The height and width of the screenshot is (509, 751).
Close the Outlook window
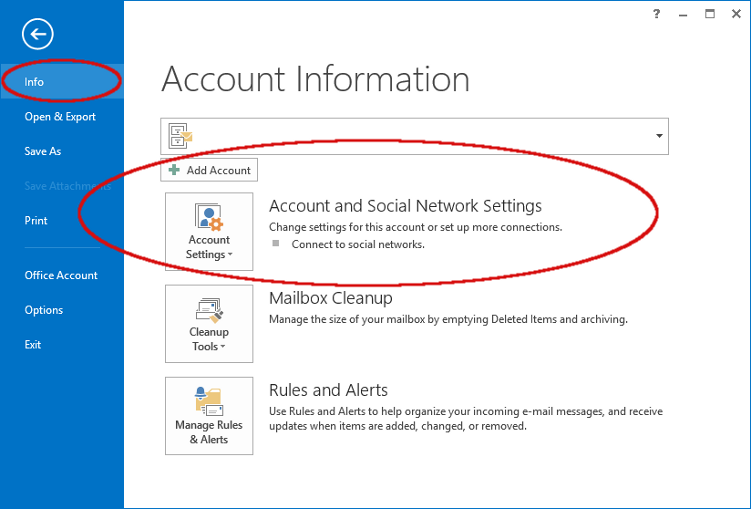[x=737, y=14]
